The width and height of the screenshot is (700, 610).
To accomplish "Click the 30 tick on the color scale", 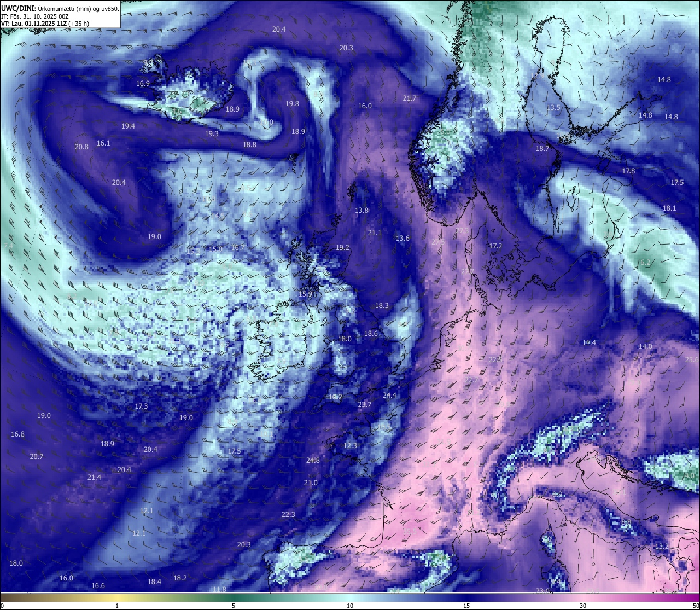I will pos(583,606).
